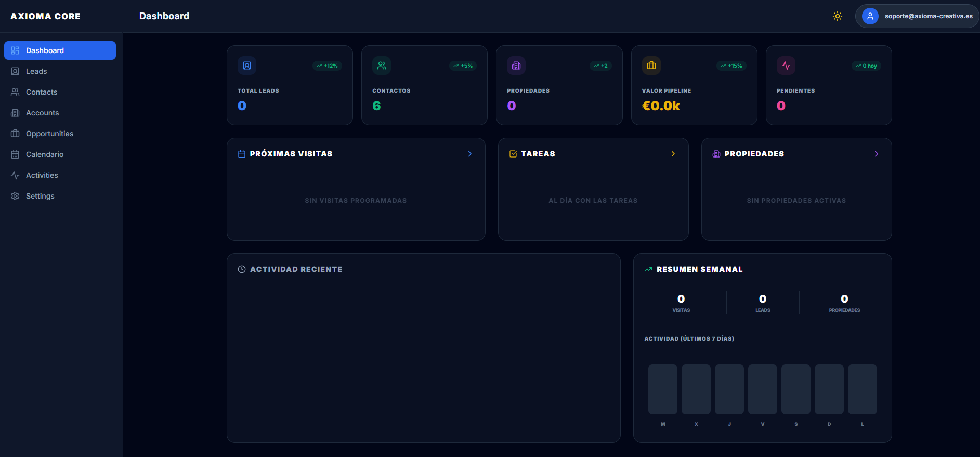Screen dimensions: 980x457
Task: Go to Contacts in sidebar
Action: [x=60, y=92]
